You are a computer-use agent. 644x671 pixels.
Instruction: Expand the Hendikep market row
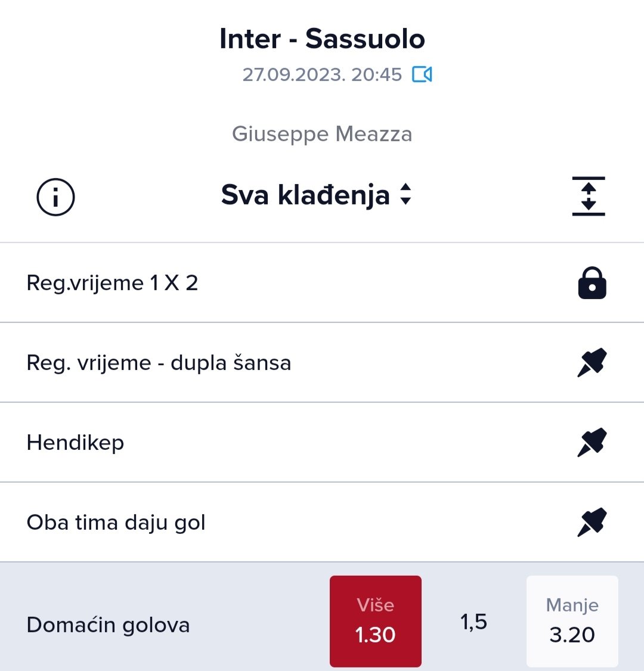point(75,443)
